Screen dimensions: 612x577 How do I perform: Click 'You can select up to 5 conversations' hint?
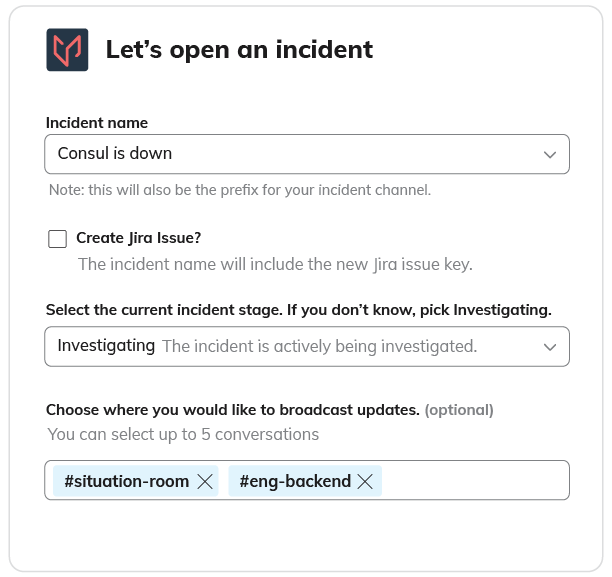pyautogui.click(x=183, y=435)
